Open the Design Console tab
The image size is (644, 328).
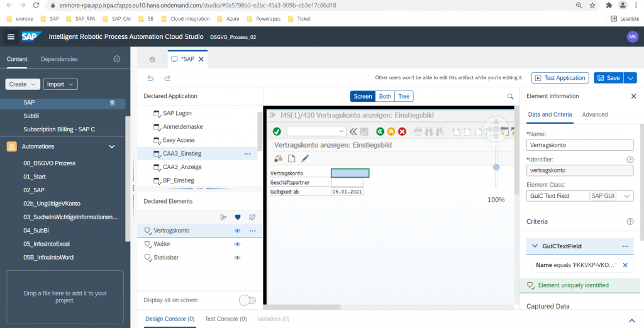170,319
